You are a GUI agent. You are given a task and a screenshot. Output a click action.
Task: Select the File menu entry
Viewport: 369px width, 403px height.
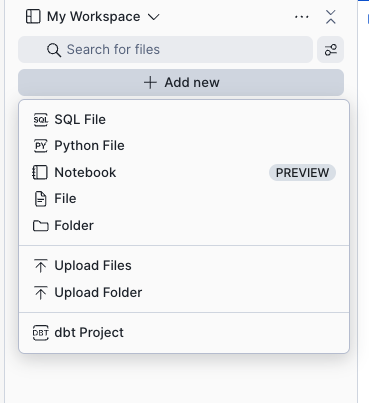tap(184, 199)
